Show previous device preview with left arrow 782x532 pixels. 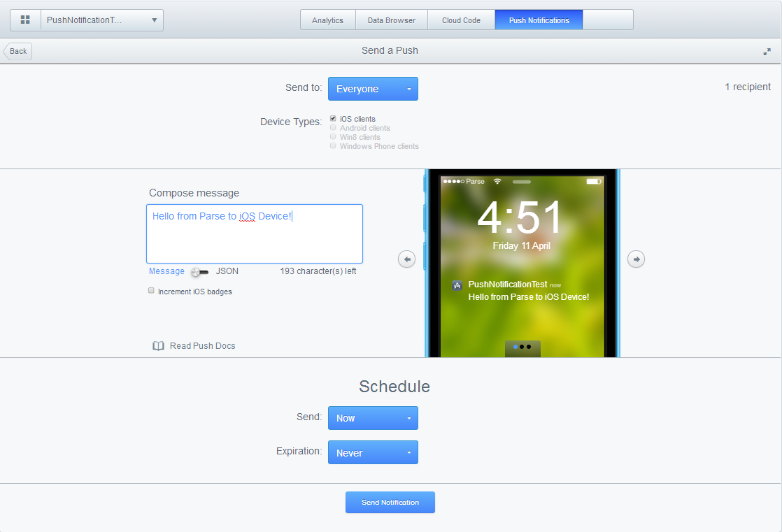pos(407,259)
